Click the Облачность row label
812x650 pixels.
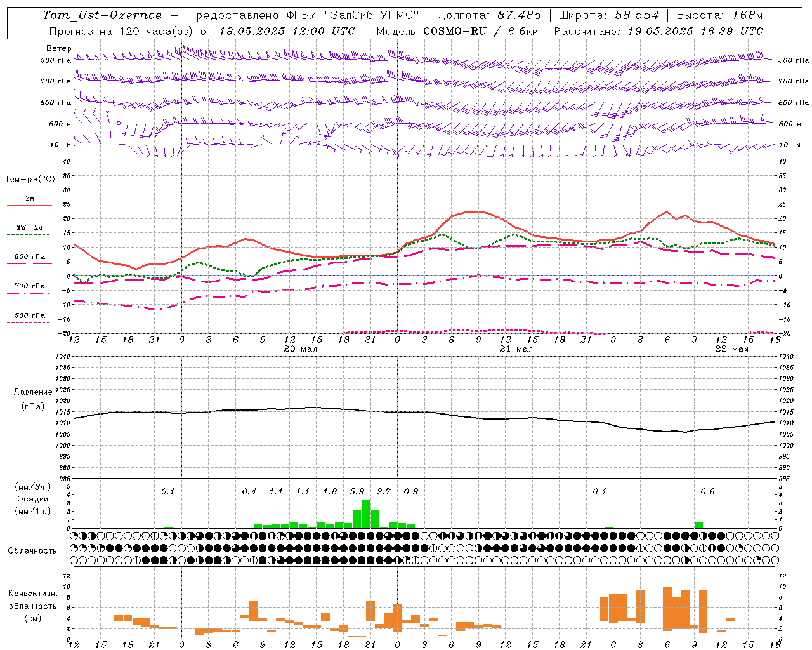tap(32, 551)
